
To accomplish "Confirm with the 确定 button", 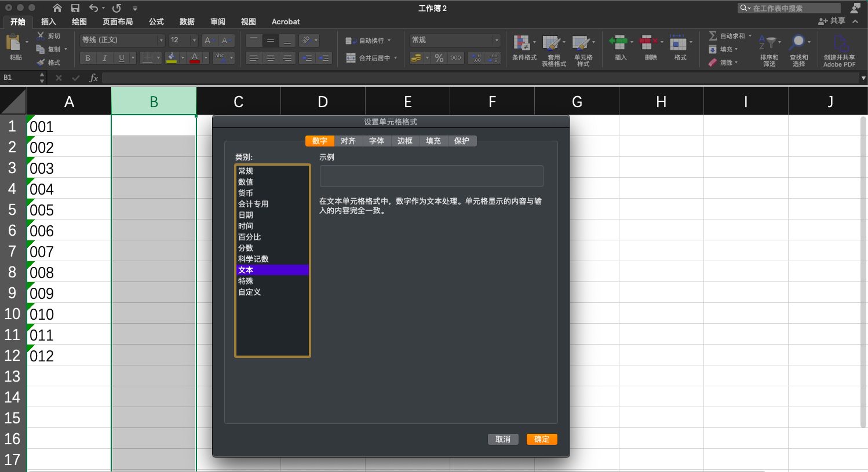I will point(541,439).
